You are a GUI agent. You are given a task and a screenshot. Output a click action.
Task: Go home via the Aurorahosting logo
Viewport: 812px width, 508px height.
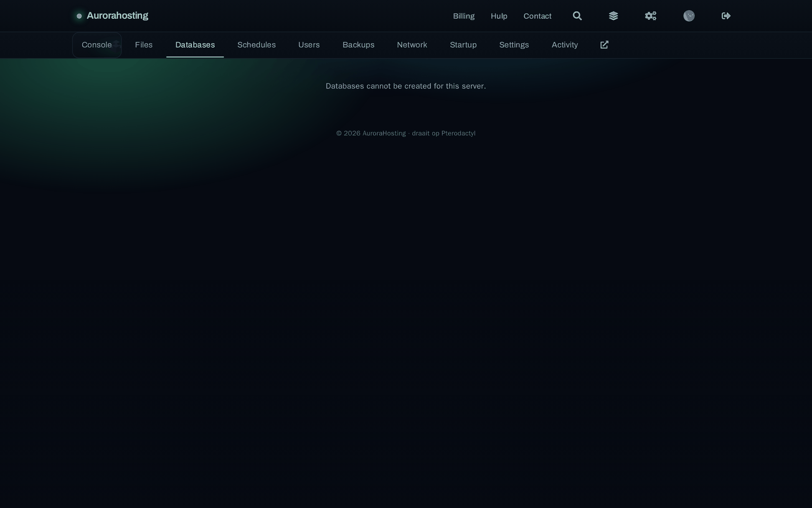tap(112, 16)
